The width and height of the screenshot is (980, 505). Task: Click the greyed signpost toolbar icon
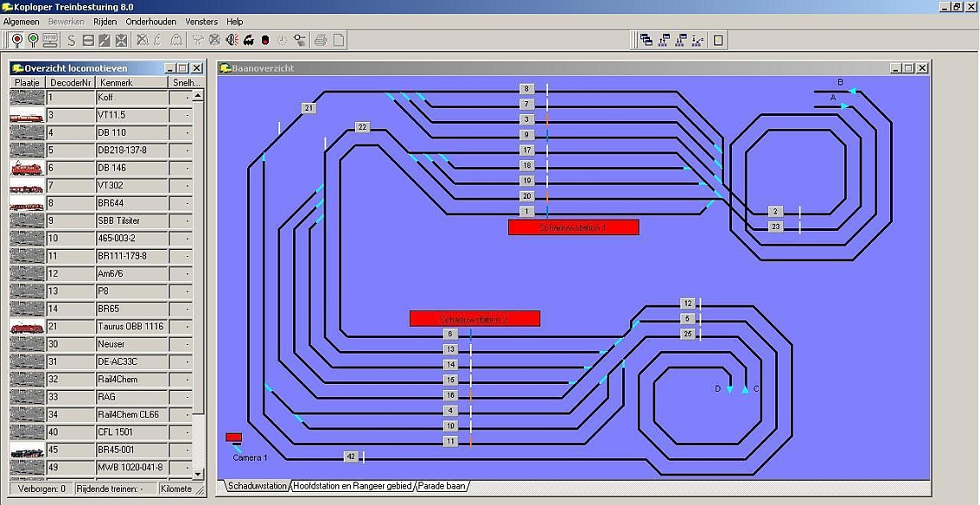(198, 41)
